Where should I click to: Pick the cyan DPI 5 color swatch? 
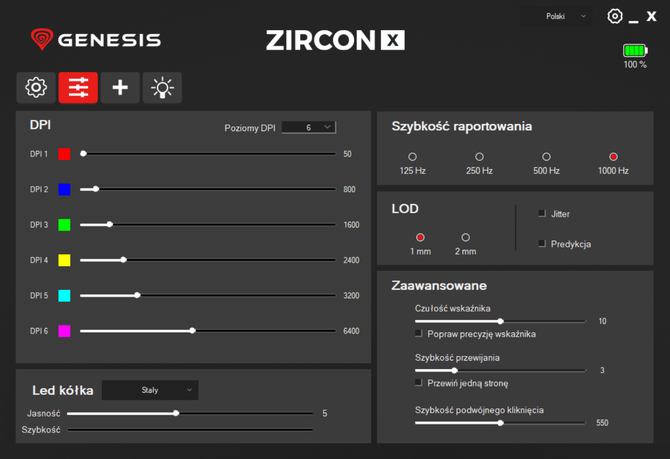(x=64, y=296)
